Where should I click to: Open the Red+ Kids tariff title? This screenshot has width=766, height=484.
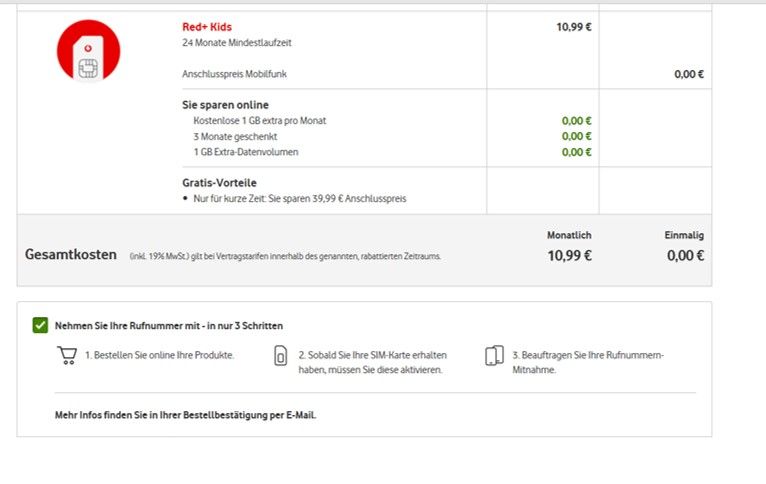click(x=207, y=27)
